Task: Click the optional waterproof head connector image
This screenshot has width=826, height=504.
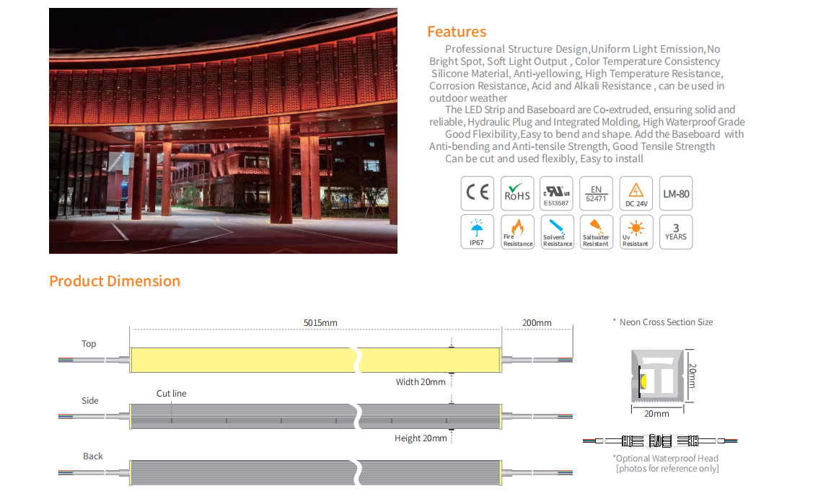Action: coord(660,440)
